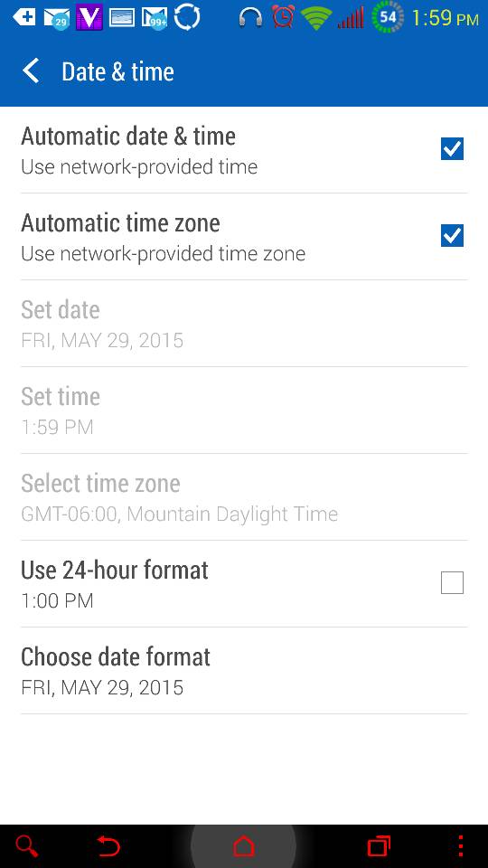Open the Set time entry
Image resolution: width=488 pixels, height=868 pixels.
pos(244,410)
